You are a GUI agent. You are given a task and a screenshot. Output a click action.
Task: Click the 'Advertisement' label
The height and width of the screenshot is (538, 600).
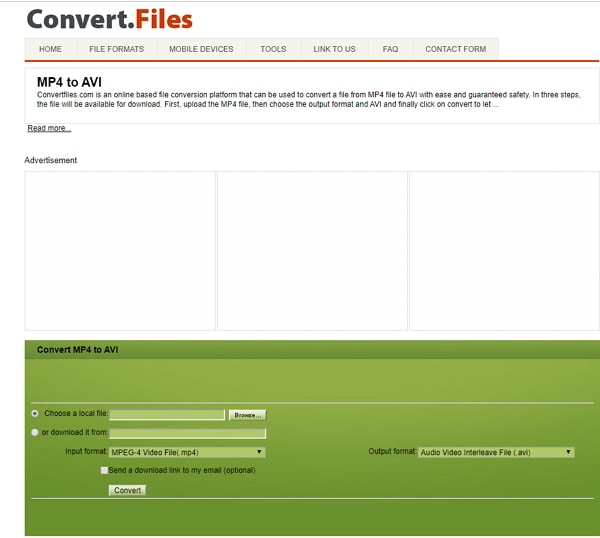(x=51, y=160)
